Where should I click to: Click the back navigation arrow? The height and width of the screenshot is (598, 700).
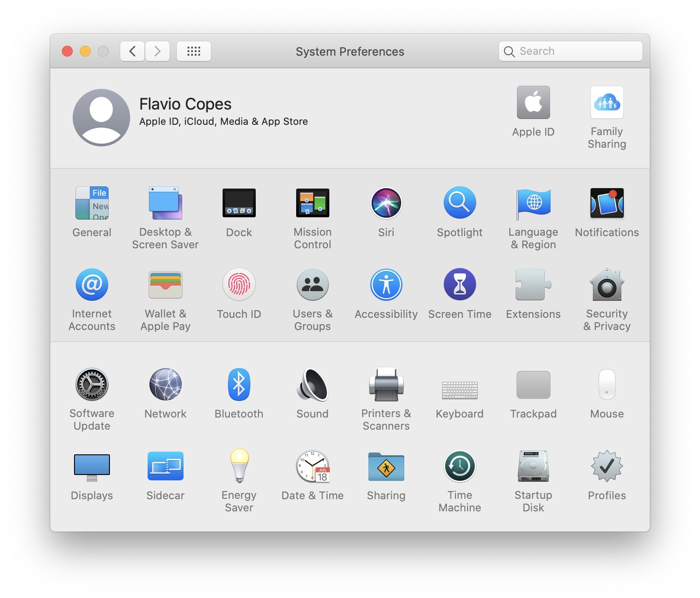pyautogui.click(x=132, y=51)
